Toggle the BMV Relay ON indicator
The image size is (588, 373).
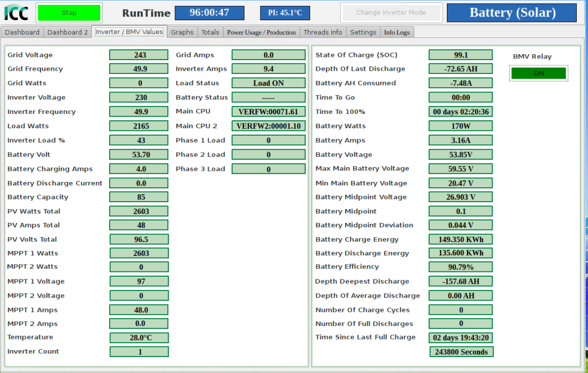[538, 73]
